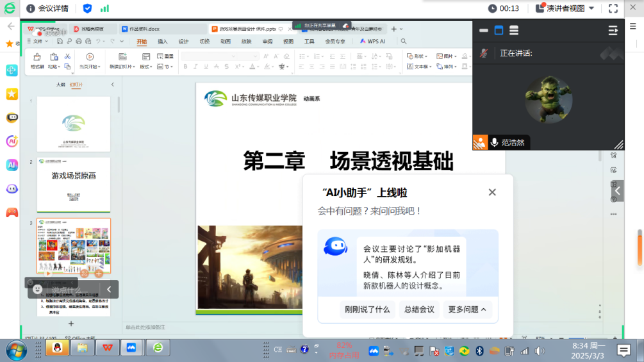Viewport: 644px width, 362px height.
Task: Select the 插入 ribbon tab
Action: pyautogui.click(x=163, y=42)
